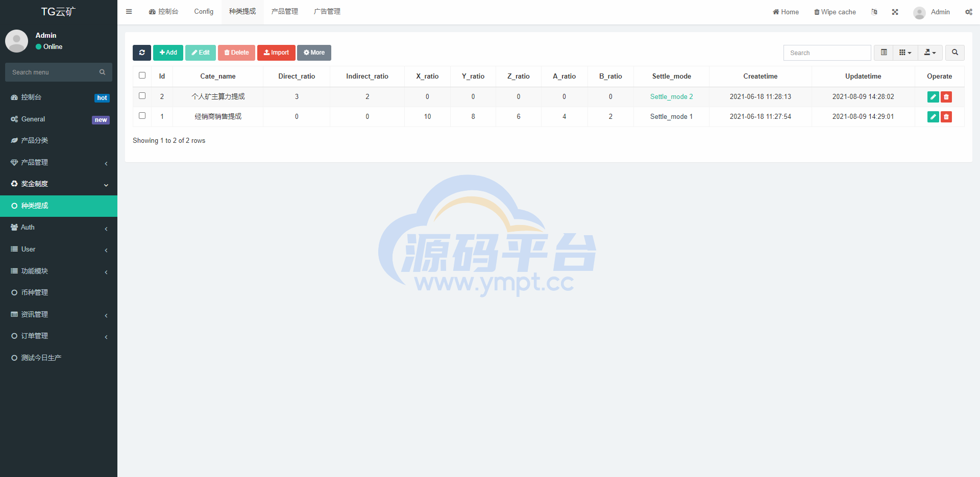Delete row 经销商销售提成 with trash icon
Viewport: 980px width, 477px height.
[x=946, y=117]
